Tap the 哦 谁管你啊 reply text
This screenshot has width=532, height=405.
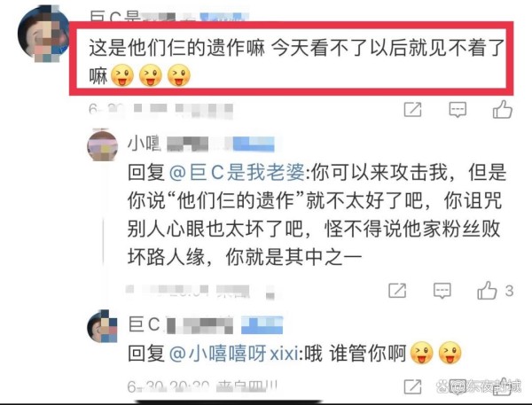(x=353, y=354)
